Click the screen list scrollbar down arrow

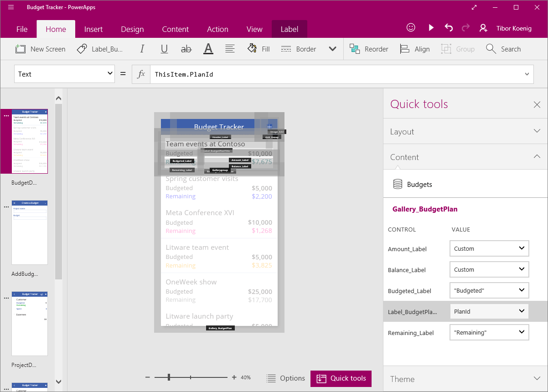(x=58, y=382)
